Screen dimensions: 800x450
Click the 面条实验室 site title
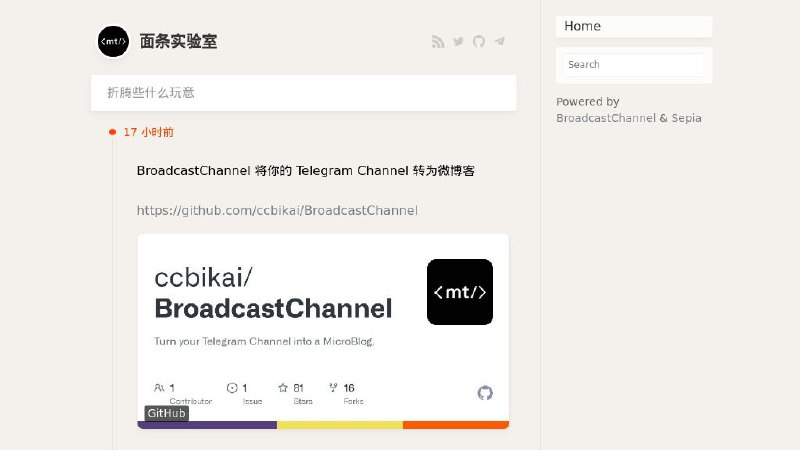click(x=179, y=42)
